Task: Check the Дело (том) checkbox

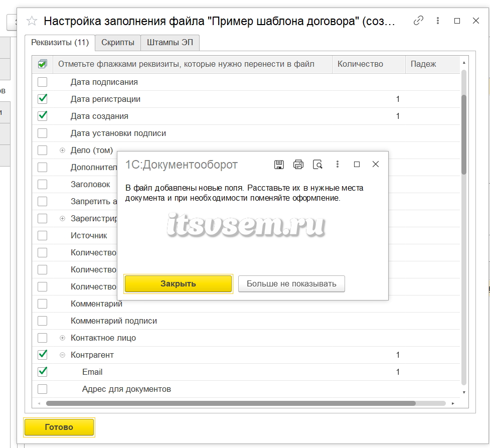Action: coord(43,150)
